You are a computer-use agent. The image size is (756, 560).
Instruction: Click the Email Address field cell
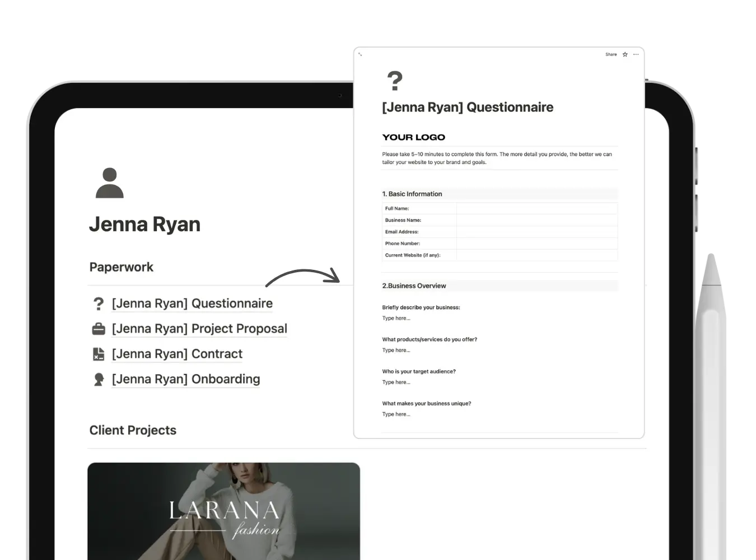pyautogui.click(x=536, y=232)
